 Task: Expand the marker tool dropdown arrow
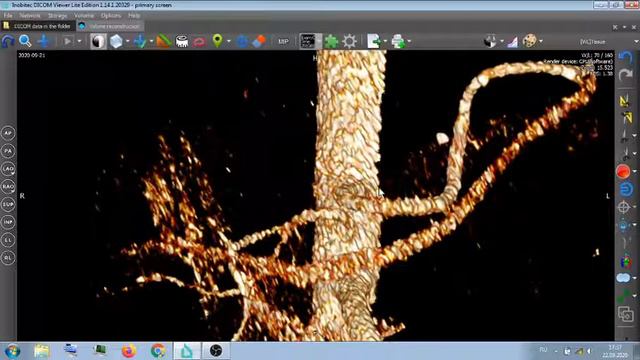coord(229,41)
